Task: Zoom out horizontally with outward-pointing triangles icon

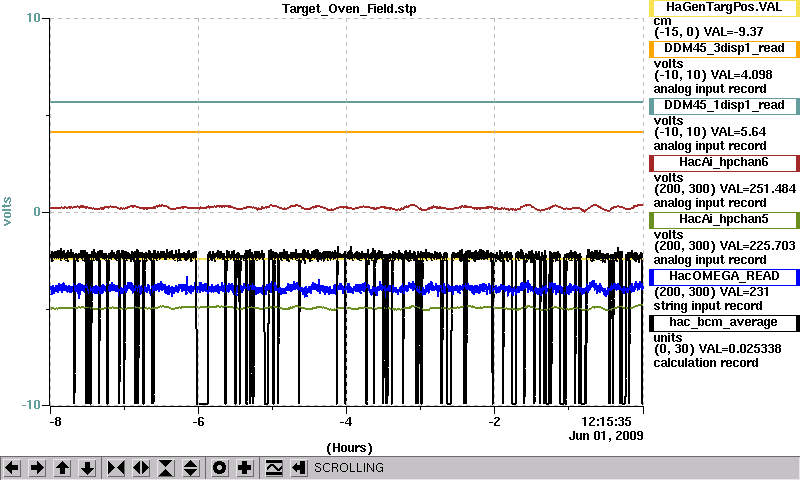Action: (x=141, y=468)
